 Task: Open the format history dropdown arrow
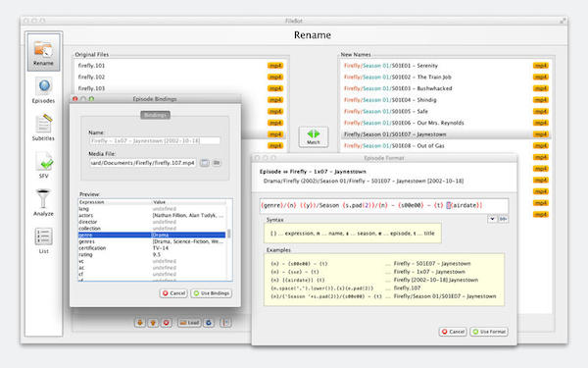tap(492, 219)
